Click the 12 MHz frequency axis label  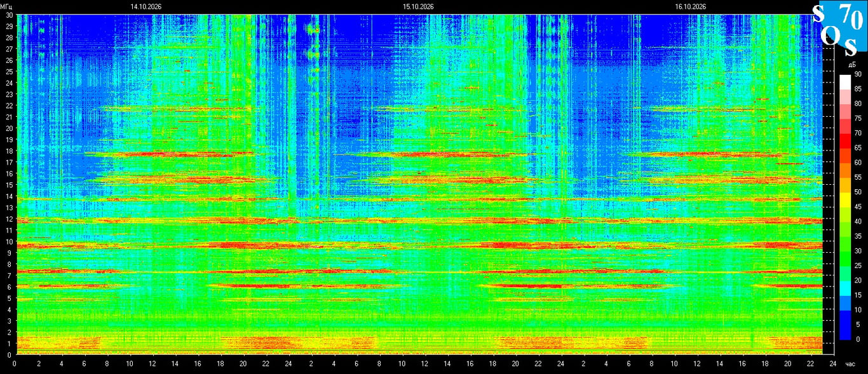tap(8, 219)
